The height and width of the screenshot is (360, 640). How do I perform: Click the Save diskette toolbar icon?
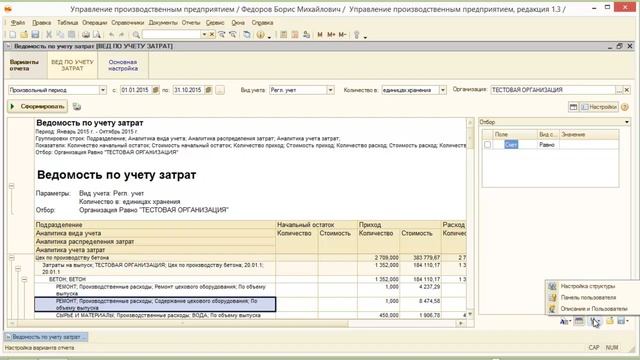[35, 35]
